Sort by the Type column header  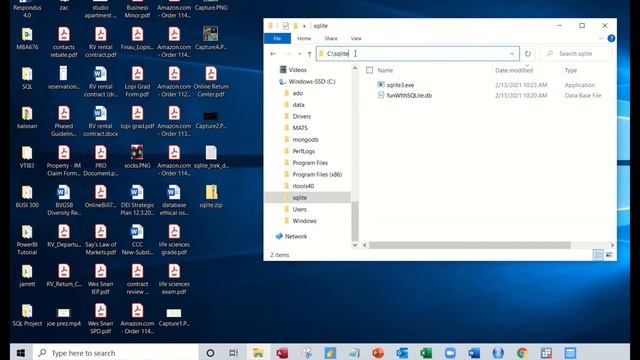pos(571,70)
